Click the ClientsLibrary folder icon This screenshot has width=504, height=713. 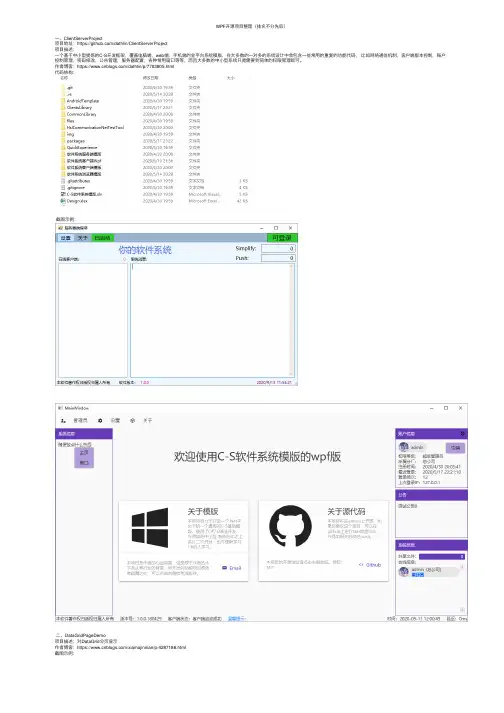63,108
